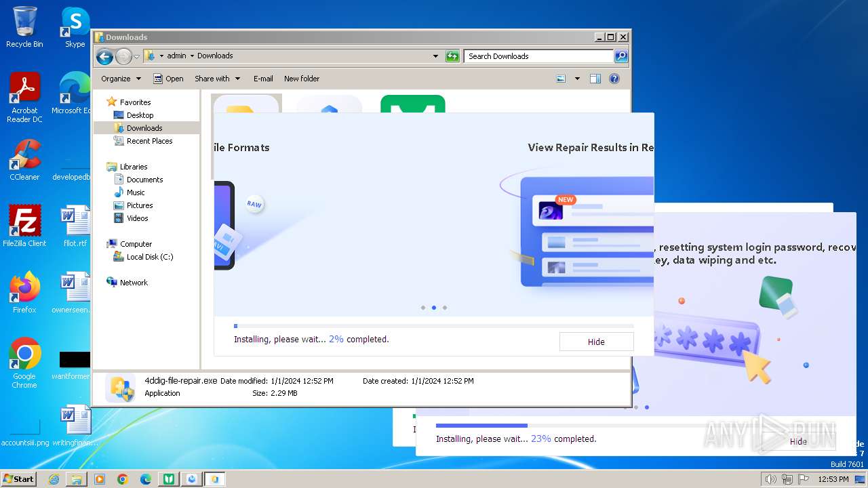Open the clock showing 12:53 PM
868x488 pixels.
[x=833, y=479]
